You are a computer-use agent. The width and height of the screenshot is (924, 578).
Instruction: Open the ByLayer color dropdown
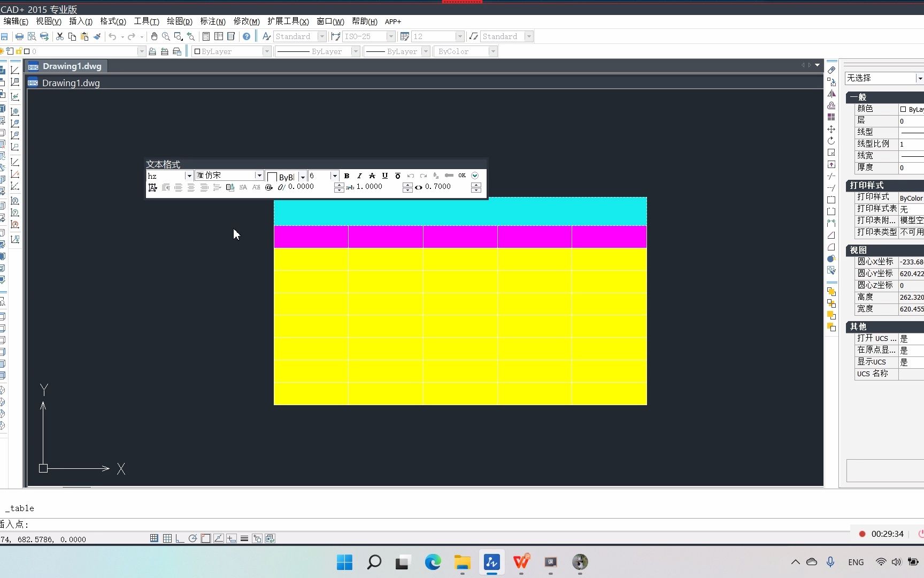pos(266,51)
